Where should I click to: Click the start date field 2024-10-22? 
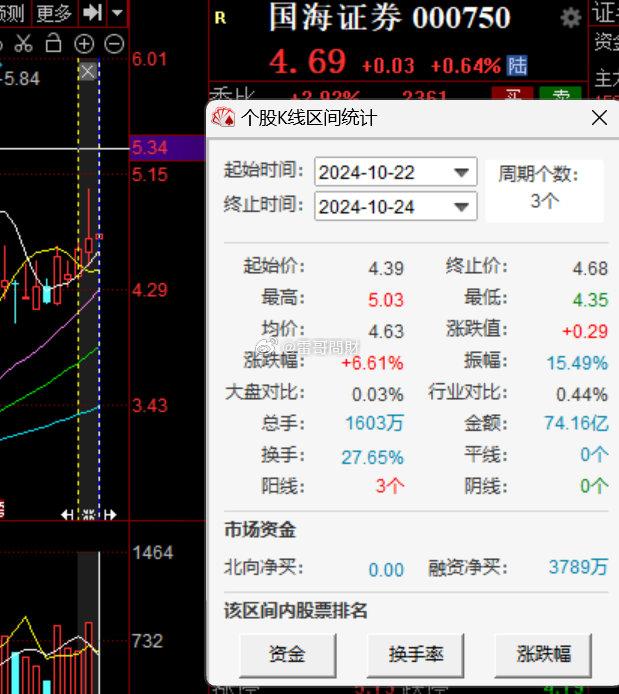click(x=396, y=172)
